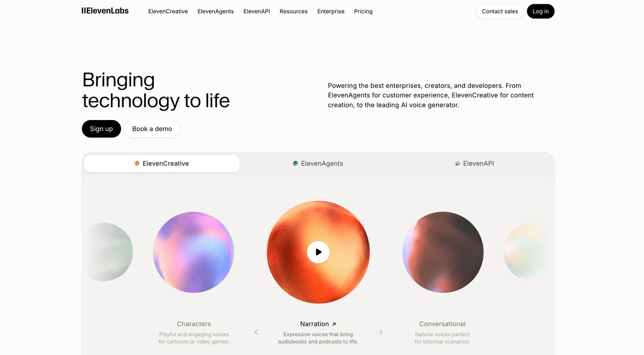Open the ElevenAPI nav menu
Screen dimensions: 644x355
257,12
